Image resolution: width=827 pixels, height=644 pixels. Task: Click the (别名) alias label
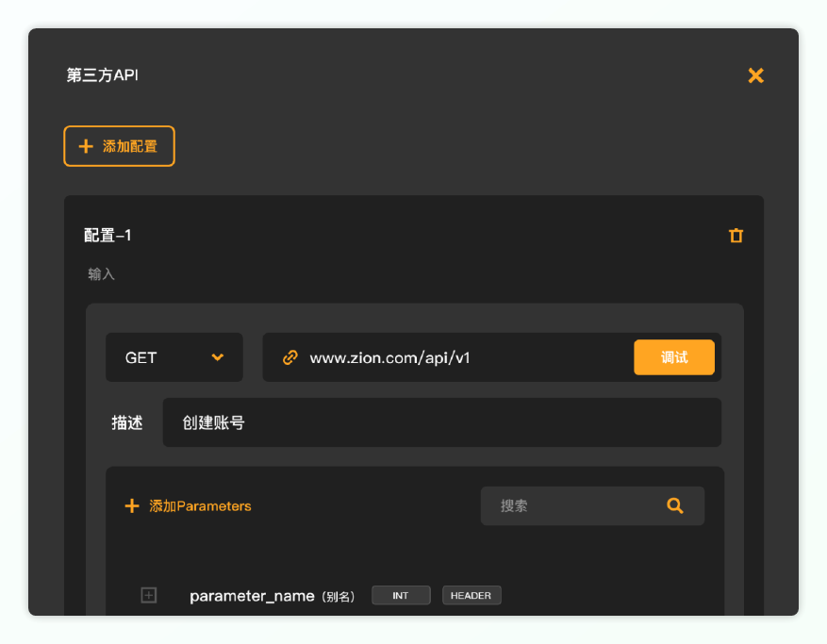coord(339,597)
